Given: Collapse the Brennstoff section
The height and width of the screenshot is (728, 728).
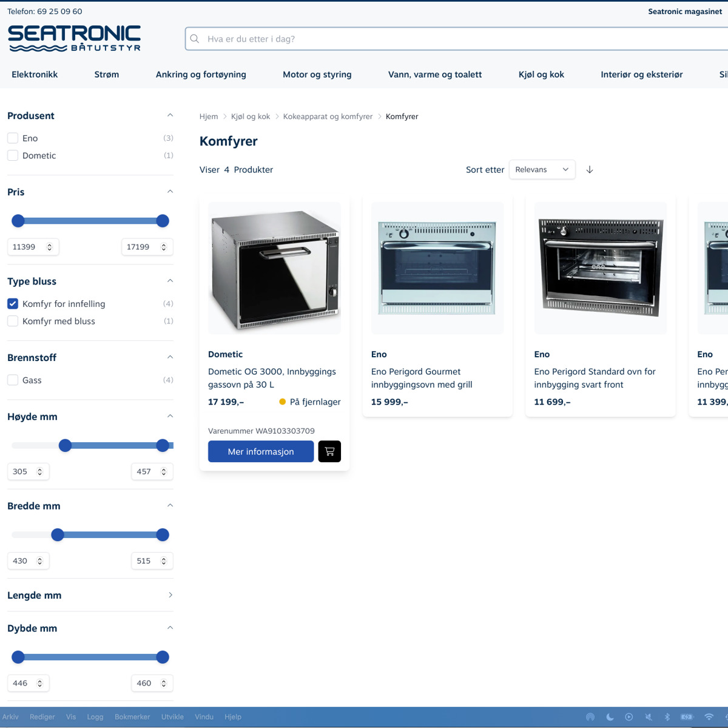Looking at the screenshot, I should [x=170, y=357].
